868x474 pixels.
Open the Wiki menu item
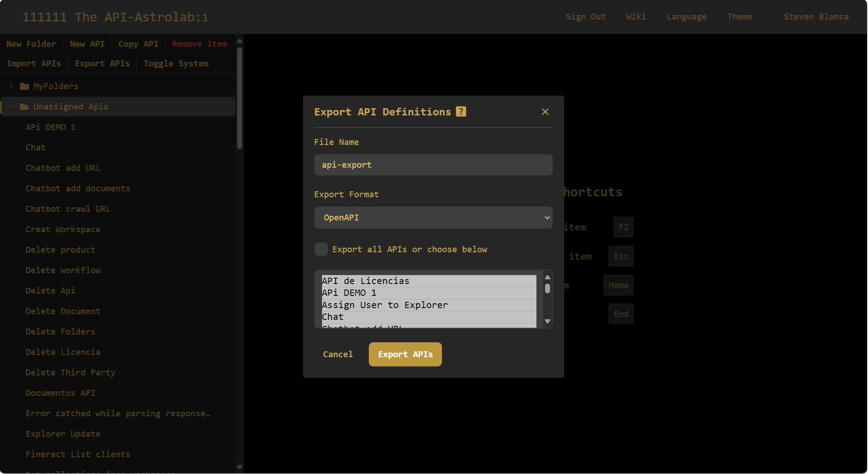[635, 16]
